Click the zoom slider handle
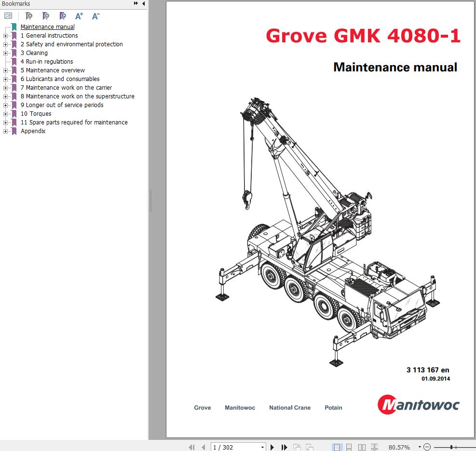Image resolution: width=476 pixels, height=451 pixels. 451,447
